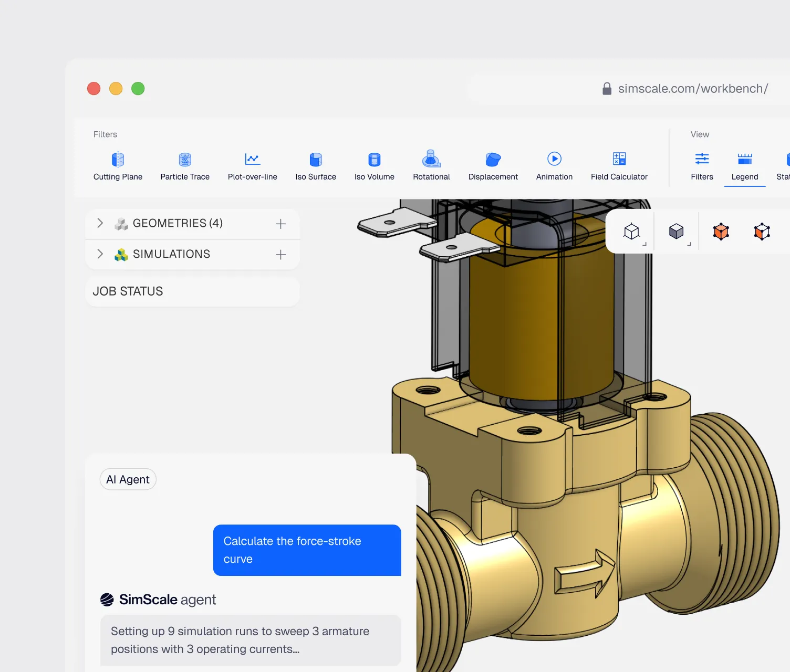Add an Iso Surface filter
This screenshot has width=790, height=672.
(316, 166)
